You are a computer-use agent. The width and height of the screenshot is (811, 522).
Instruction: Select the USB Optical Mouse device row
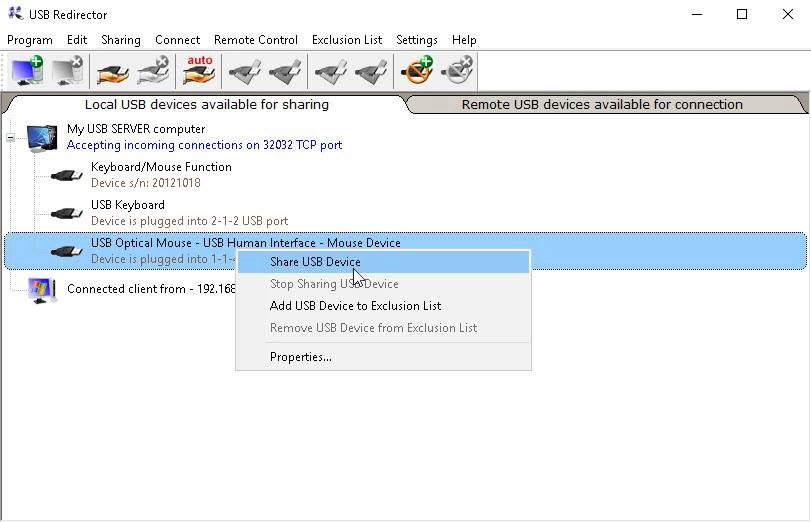coord(406,251)
